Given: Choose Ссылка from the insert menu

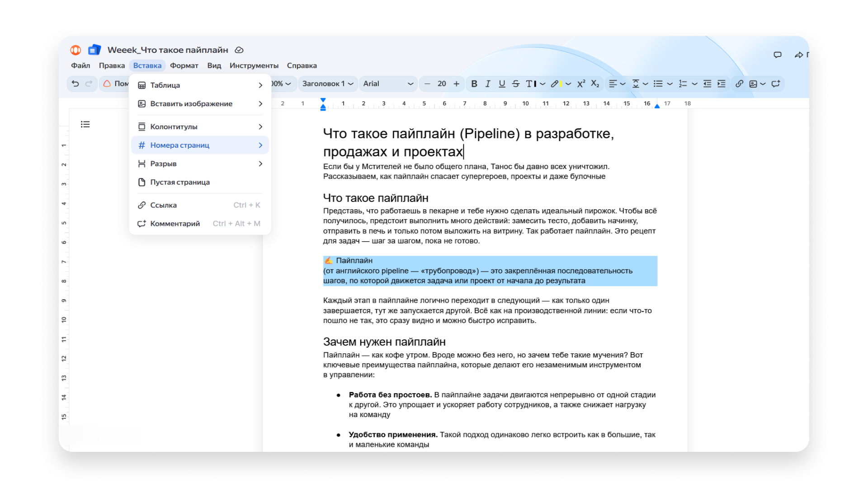Looking at the screenshot, I should click(200, 205).
